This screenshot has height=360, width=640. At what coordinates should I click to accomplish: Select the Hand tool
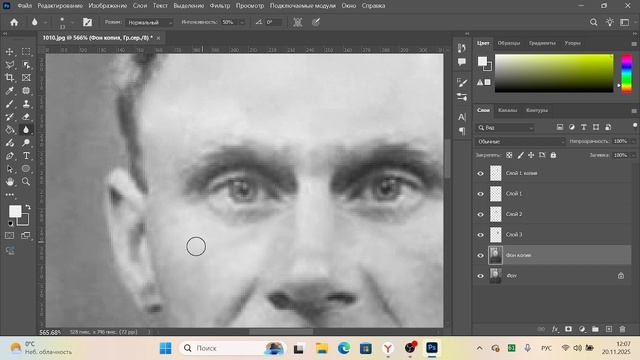[x=9, y=182]
